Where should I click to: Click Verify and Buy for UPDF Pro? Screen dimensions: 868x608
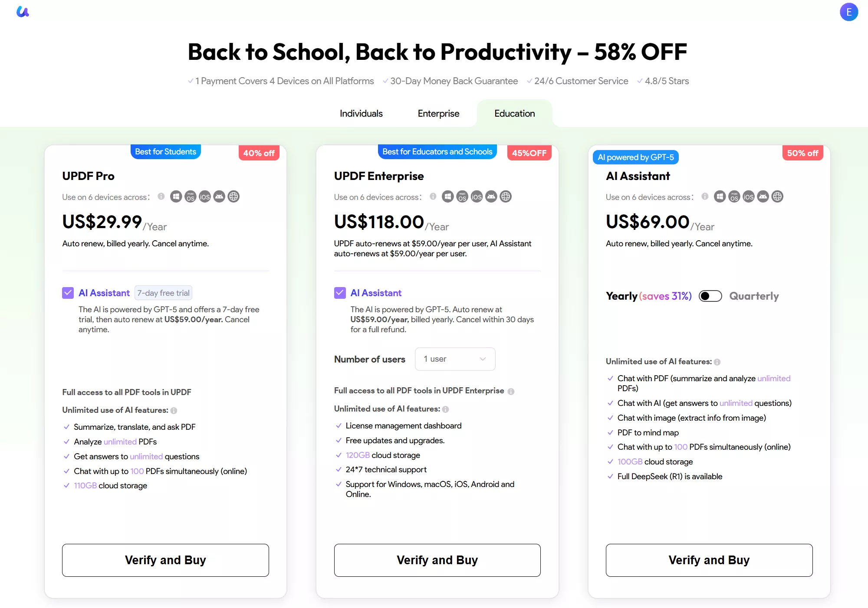pyautogui.click(x=165, y=560)
